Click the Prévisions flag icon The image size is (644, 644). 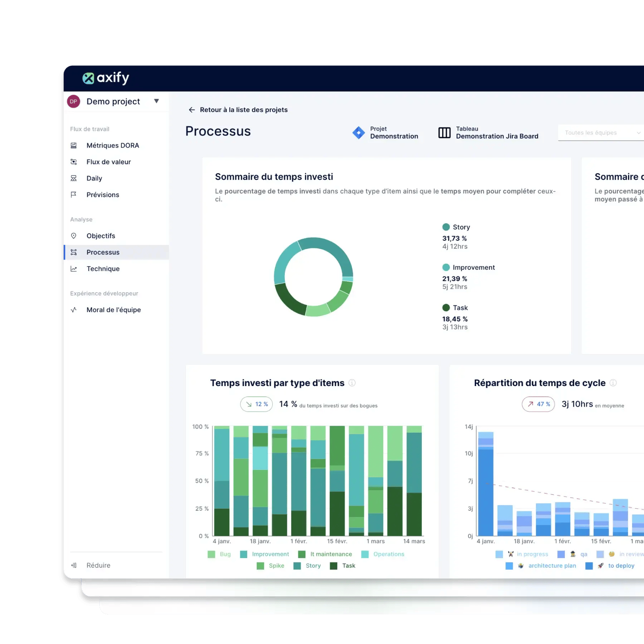coord(73,194)
